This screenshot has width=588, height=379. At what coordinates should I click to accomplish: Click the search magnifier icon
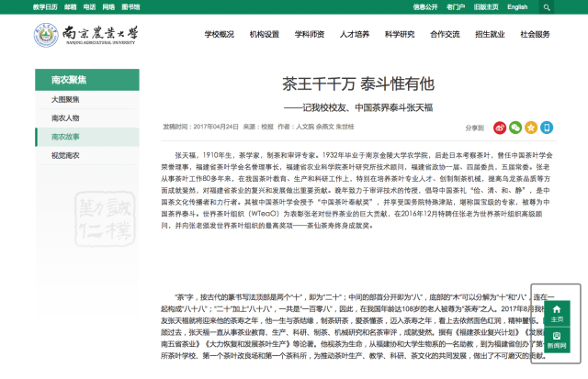[547, 6]
